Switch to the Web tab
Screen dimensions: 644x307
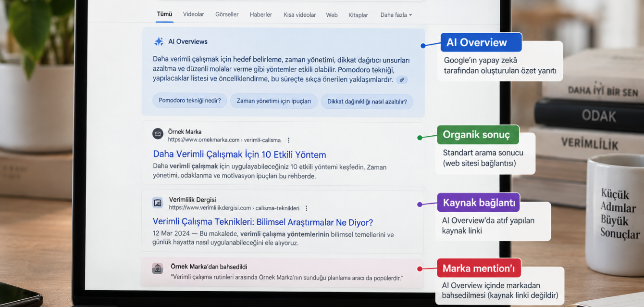pos(332,15)
